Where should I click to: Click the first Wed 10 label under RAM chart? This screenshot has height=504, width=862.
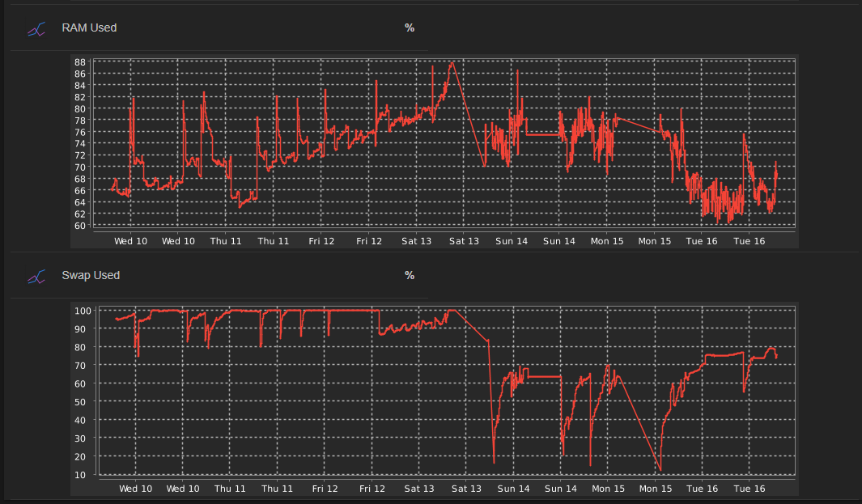(x=130, y=241)
